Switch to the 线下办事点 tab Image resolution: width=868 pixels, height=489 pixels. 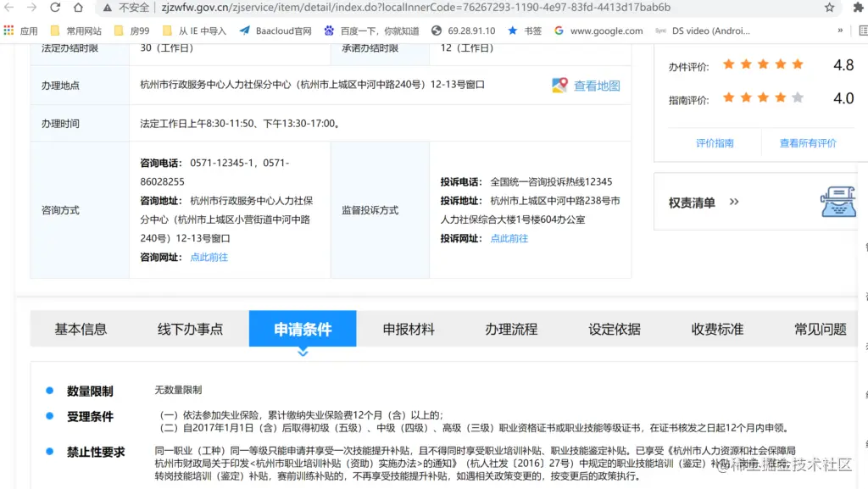point(190,329)
